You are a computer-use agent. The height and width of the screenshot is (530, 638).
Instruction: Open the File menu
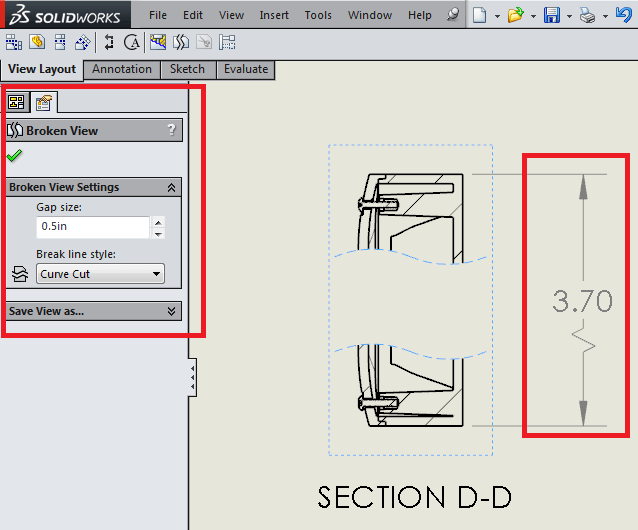point(158,15)
